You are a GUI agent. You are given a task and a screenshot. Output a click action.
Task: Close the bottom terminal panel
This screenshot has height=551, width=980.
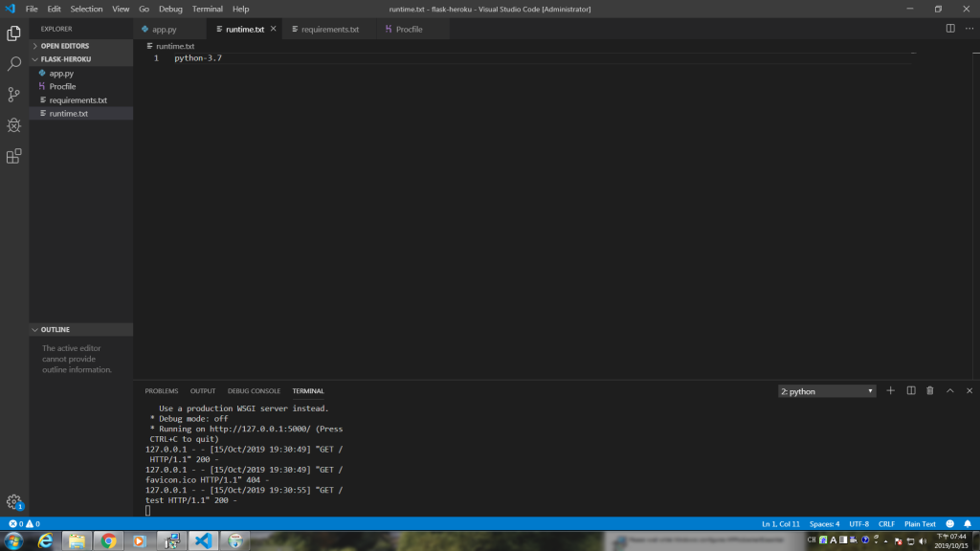pos(969,391)
